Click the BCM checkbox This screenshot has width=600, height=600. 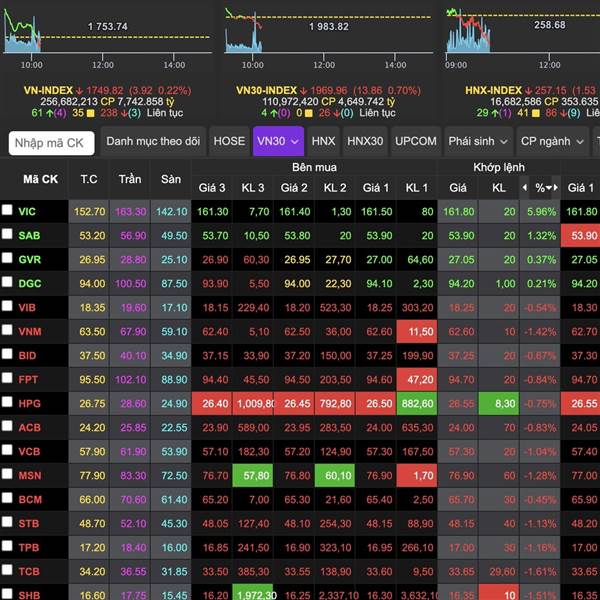point(7,497)
